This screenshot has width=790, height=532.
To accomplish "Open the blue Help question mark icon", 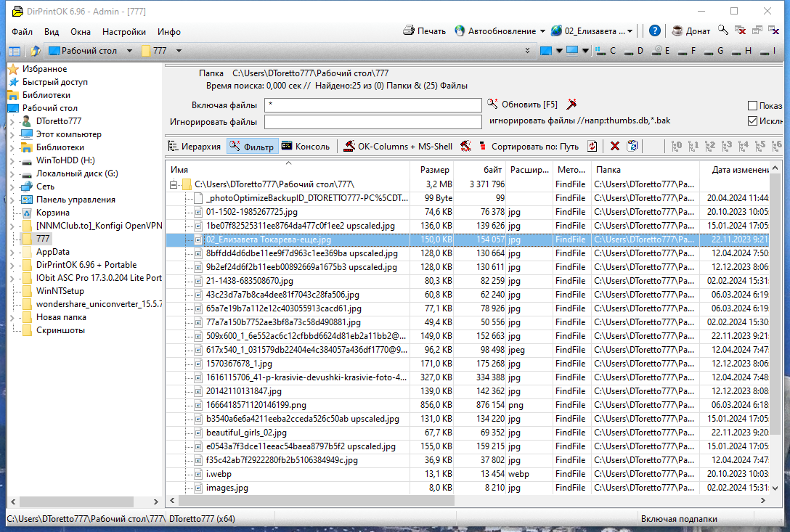I will coord(654,30).
